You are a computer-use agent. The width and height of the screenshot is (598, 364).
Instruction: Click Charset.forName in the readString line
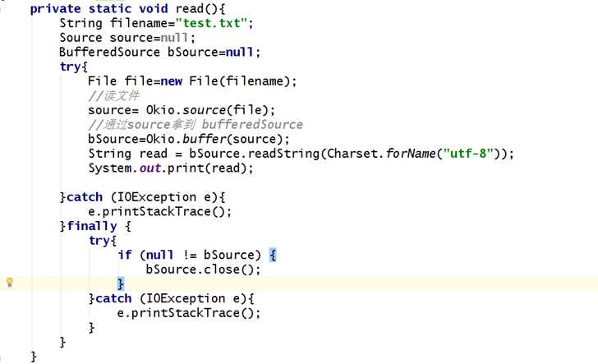[x=381, y=154]
